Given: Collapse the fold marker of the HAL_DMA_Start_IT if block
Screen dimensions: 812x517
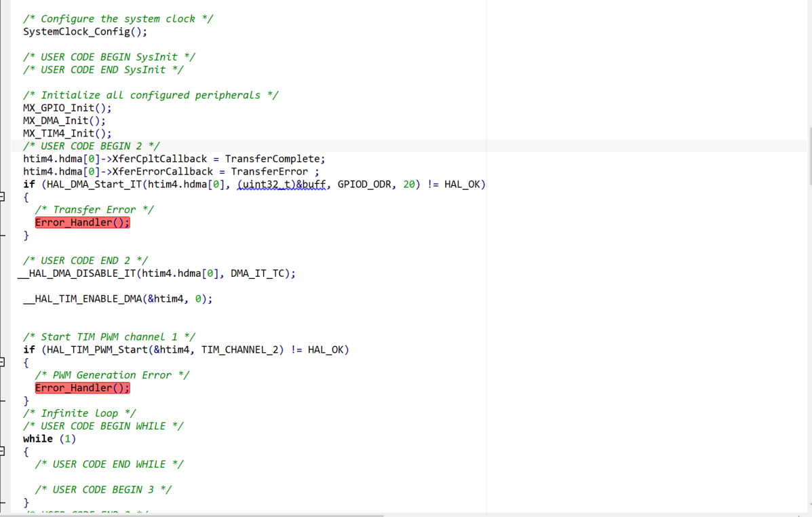Looking at the screenshot, I should [1, 197].
